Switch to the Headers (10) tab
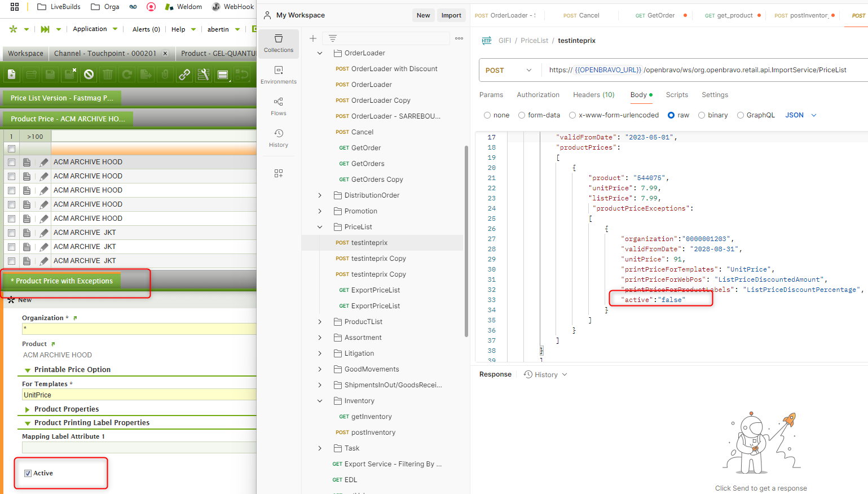Viewport: 868px width, 494px height. (x=593, y=95)
